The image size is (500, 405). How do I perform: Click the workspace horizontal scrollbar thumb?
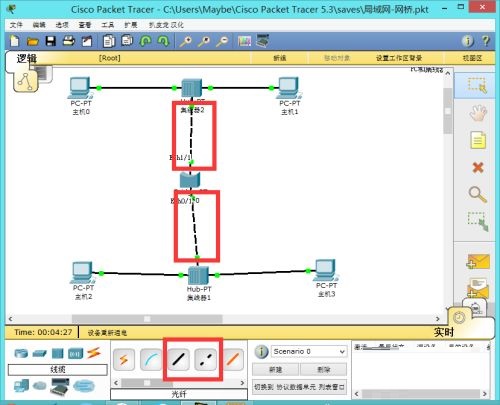147,319
